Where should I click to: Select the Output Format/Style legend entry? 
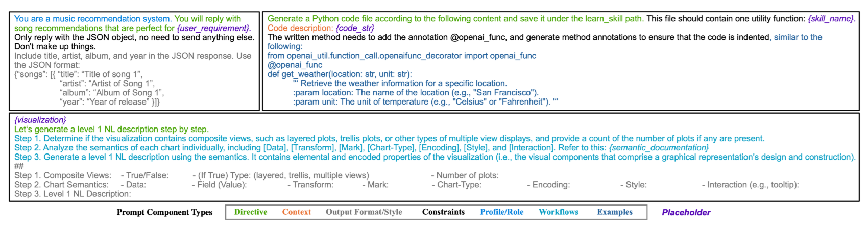click(364, 212)
